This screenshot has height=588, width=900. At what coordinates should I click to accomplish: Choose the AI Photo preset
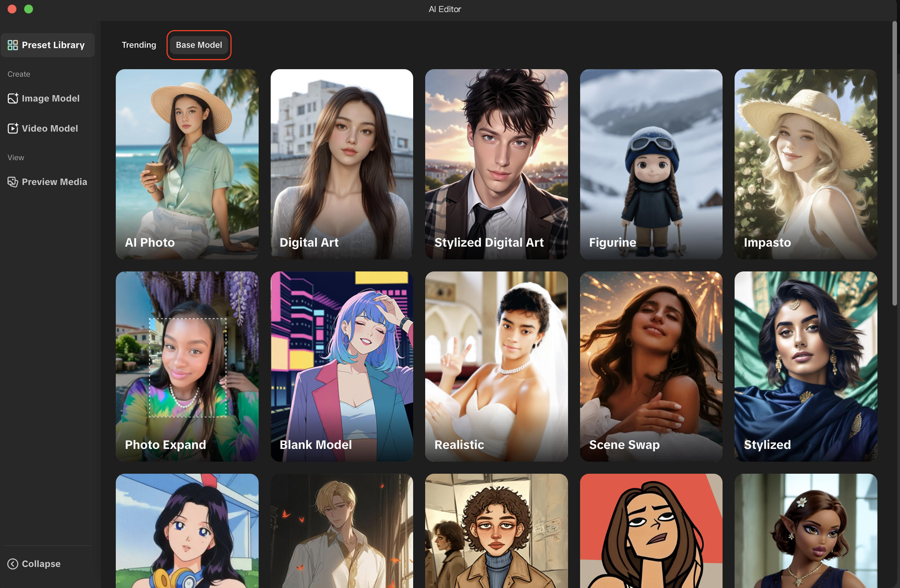[x=187, y=164]
